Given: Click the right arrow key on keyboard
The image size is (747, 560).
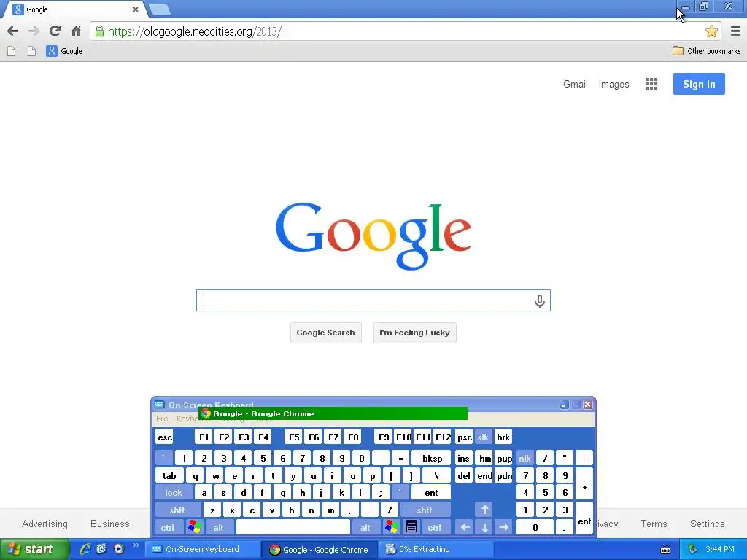Looking at the screenshot, I should (x=504, y=528).
